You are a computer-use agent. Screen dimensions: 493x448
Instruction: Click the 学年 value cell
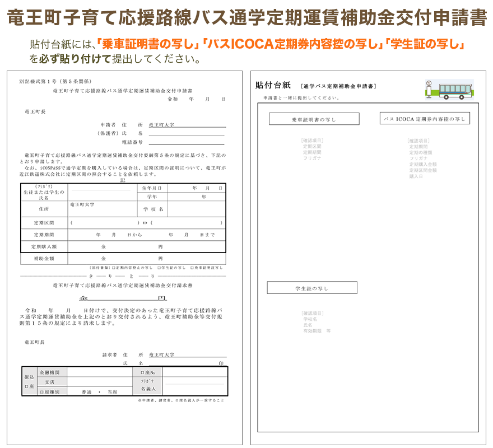[x=196, y=197]
